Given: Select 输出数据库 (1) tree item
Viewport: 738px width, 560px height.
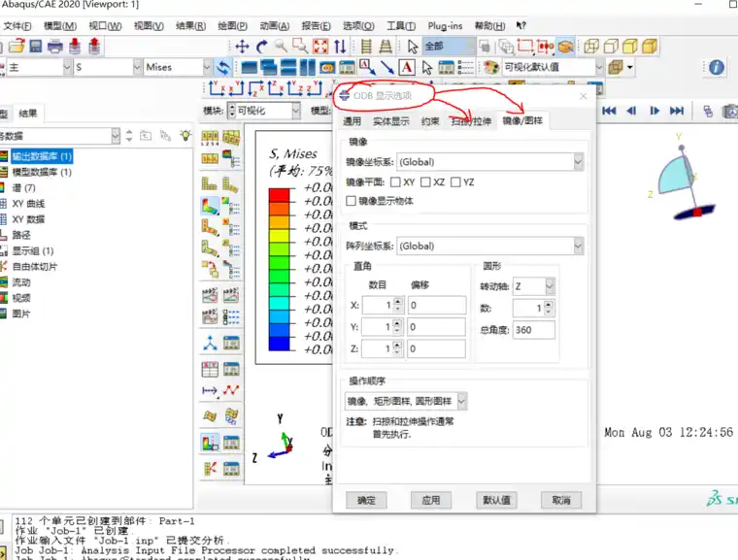Looking at the screenshot, I should (42, 156).
